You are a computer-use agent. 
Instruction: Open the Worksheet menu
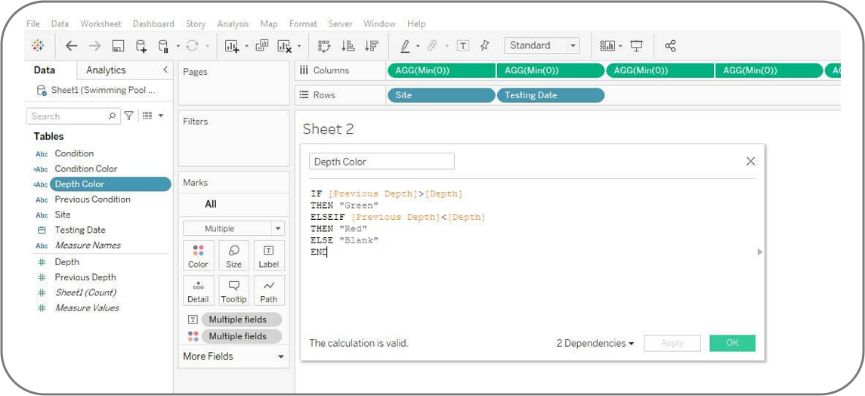tap(101, 24)
